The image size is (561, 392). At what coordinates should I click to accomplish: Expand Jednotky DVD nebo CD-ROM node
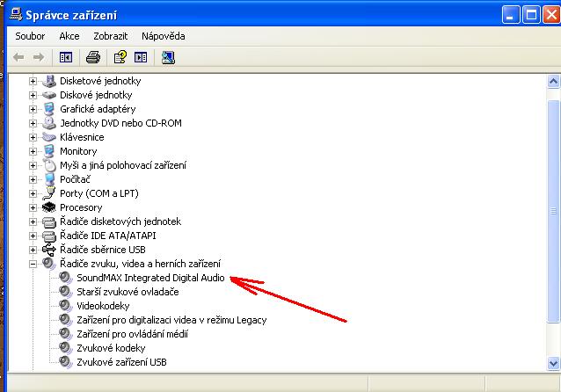point(33,123)
